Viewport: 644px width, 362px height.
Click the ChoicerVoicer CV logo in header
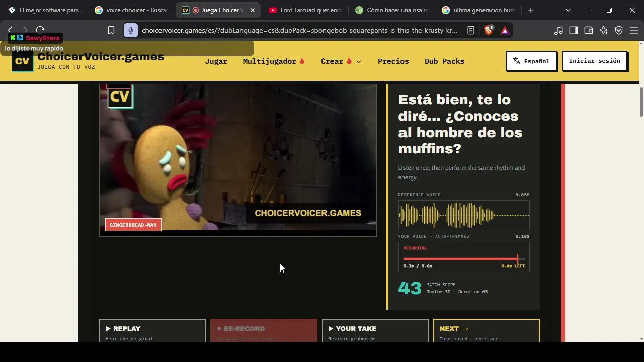pos(22,61)
